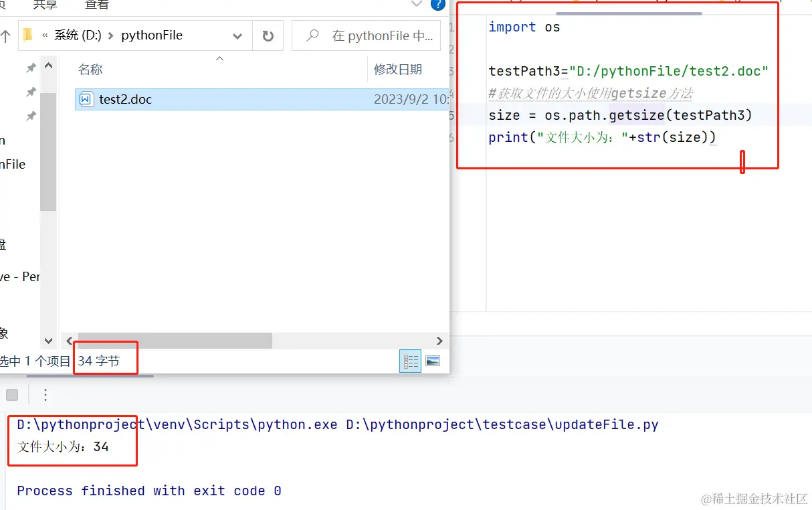The height and width of the screenshot is (510, 812).
Task: Click the 34 字节 status bar text
Action: [x=98, y=361]
